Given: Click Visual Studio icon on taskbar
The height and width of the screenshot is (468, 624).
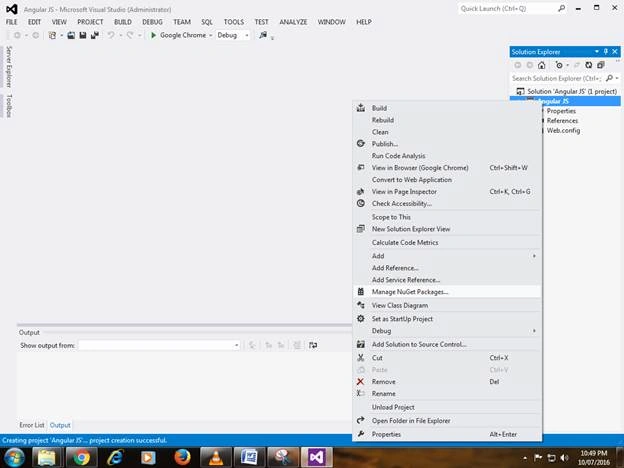Looking at the screenshot, I should [x=317, y=457].
